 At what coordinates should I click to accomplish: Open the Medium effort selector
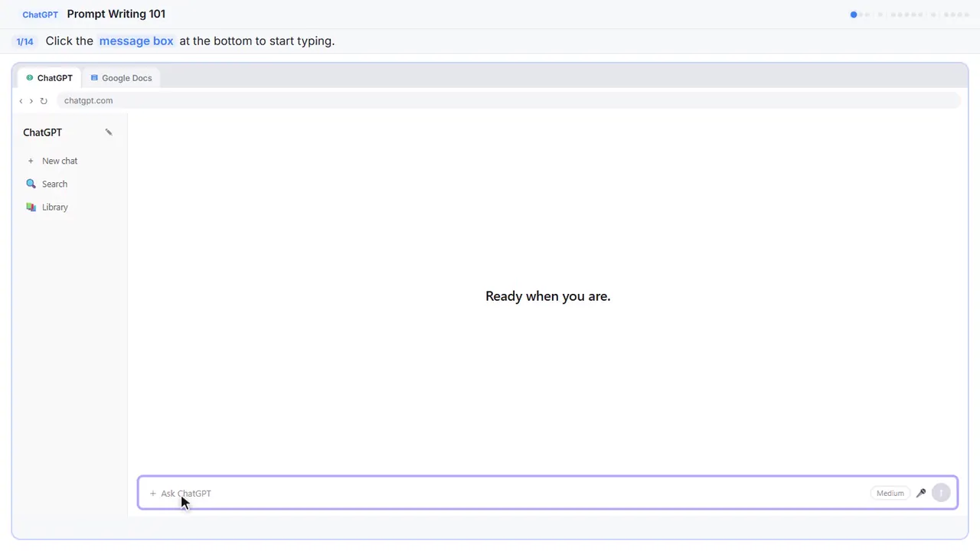(890, 494)
